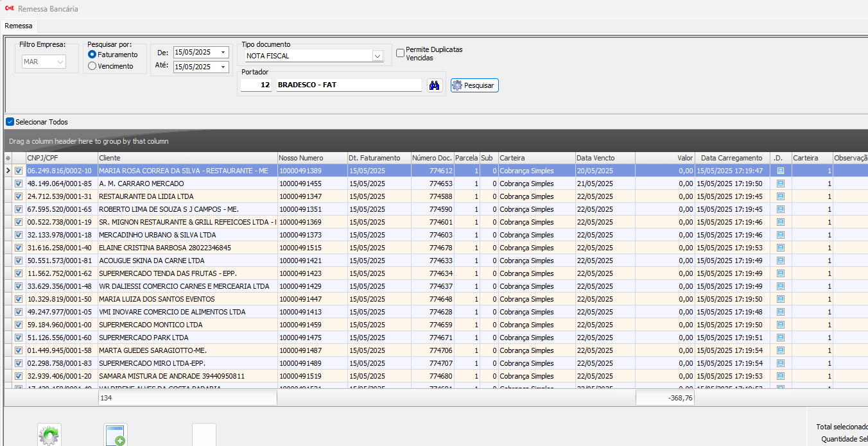Viewport: 868px width, 446px height.
Task: Click the window-with-green-plus new icon
Action: click(x=116, y=435)
